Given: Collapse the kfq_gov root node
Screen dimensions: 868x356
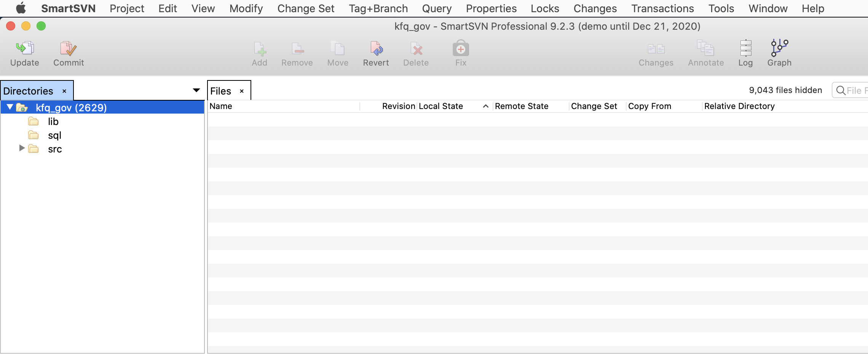Looking at the screenshot, I should tap(10, 107).
